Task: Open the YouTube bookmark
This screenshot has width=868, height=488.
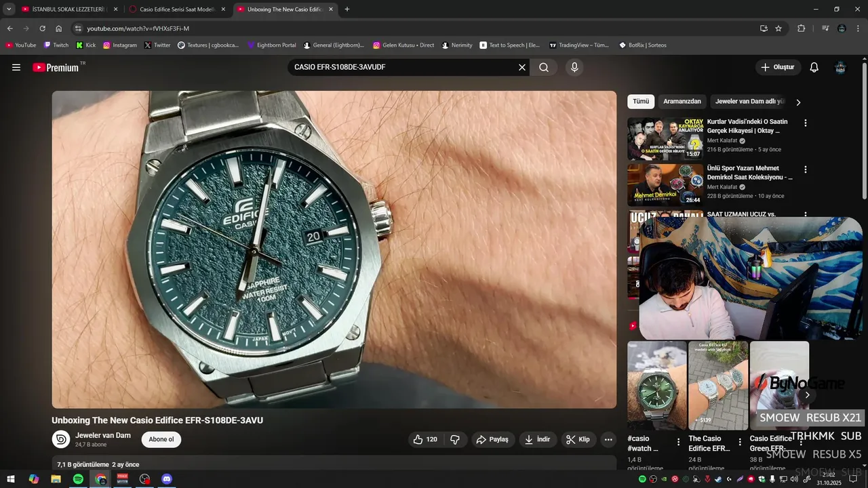Action: (21, 45)
